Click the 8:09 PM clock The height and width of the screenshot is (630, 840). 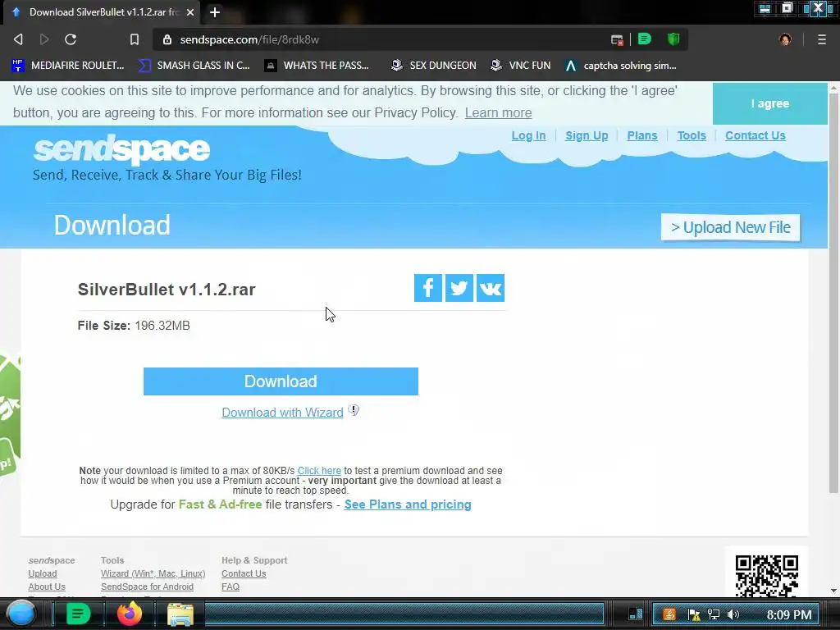[789, 614]
